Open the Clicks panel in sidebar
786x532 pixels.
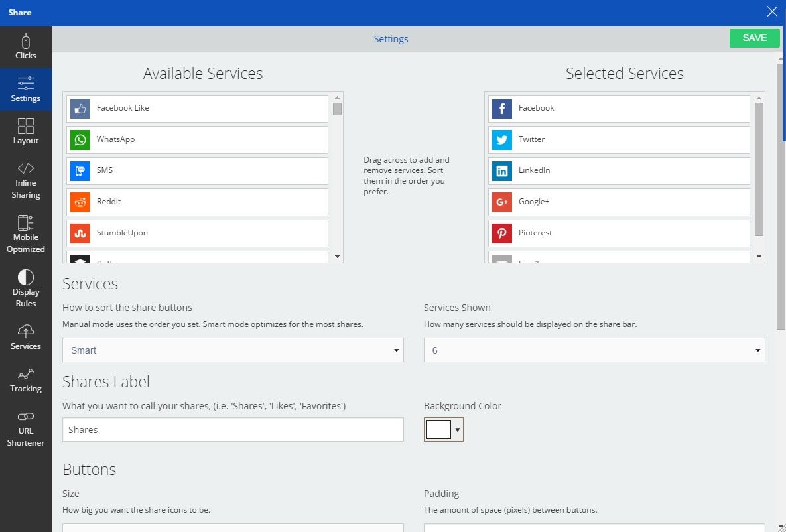click(x=26, y=46)
